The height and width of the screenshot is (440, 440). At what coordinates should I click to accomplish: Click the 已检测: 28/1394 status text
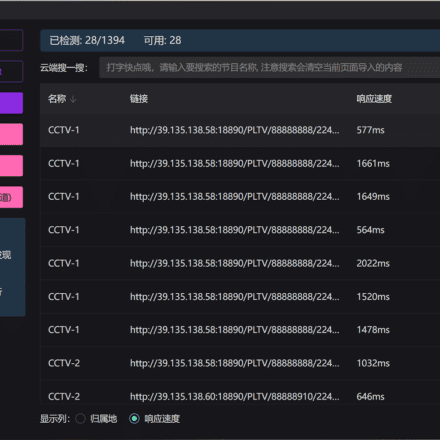(87, 40)
